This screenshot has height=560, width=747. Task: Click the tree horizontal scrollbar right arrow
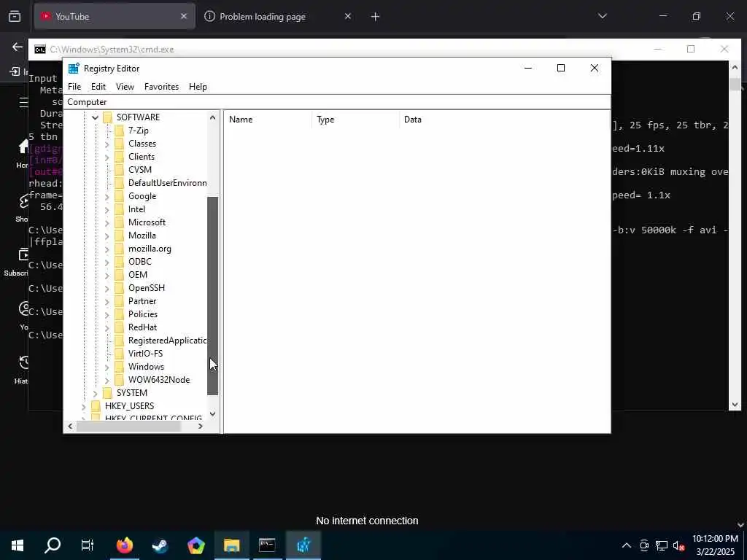pyautogui.click(x=201, y=427)
